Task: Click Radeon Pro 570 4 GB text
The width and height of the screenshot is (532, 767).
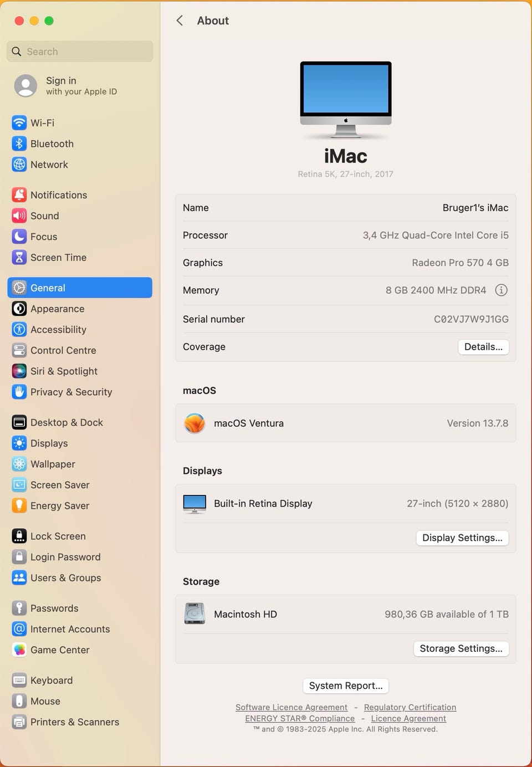Action: pyautogui.click(x=460, y=263)
